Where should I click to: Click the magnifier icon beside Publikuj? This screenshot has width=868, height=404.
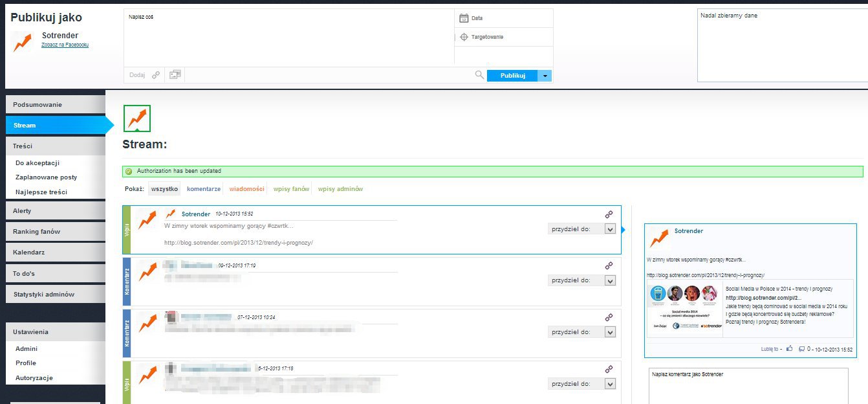click(x=479, y=75)
